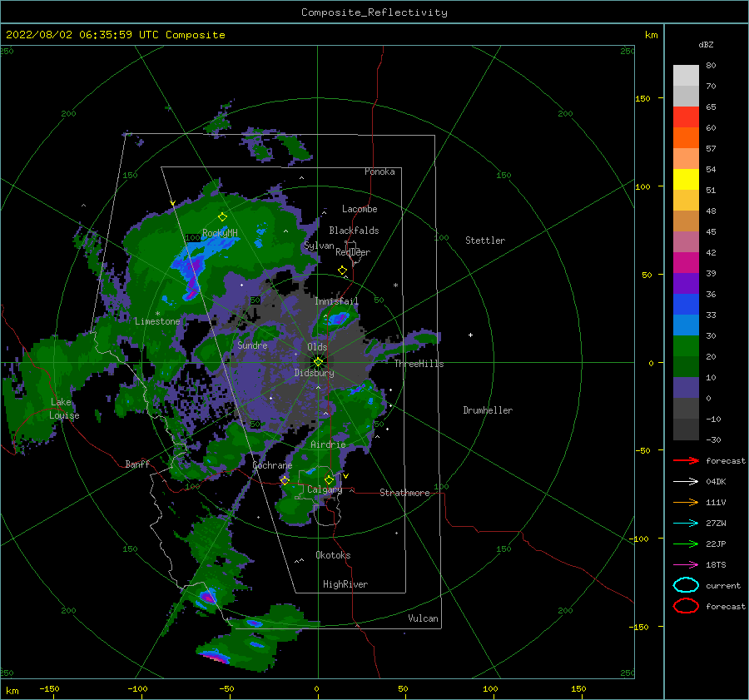Click the Strathmore label

[x=404, y=493]
